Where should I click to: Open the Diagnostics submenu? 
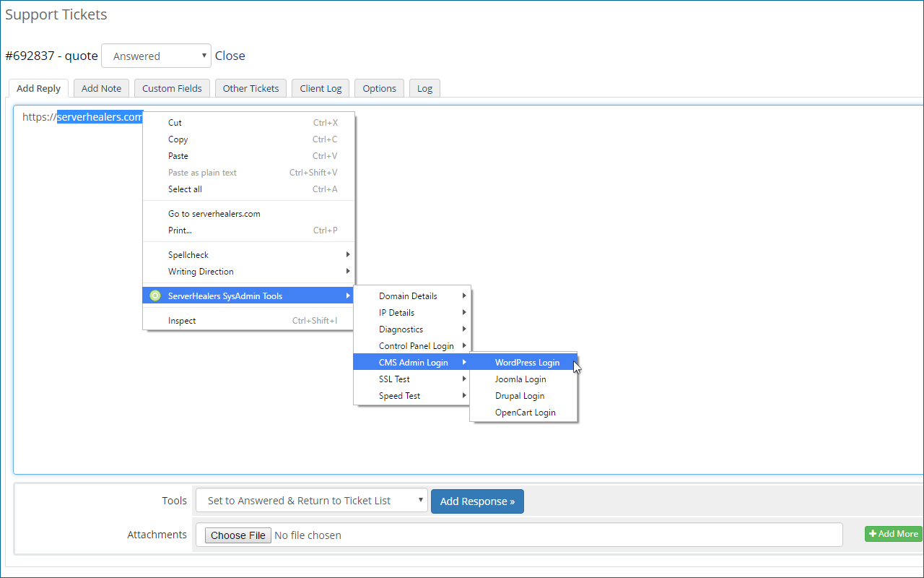[x=411, y=329]
